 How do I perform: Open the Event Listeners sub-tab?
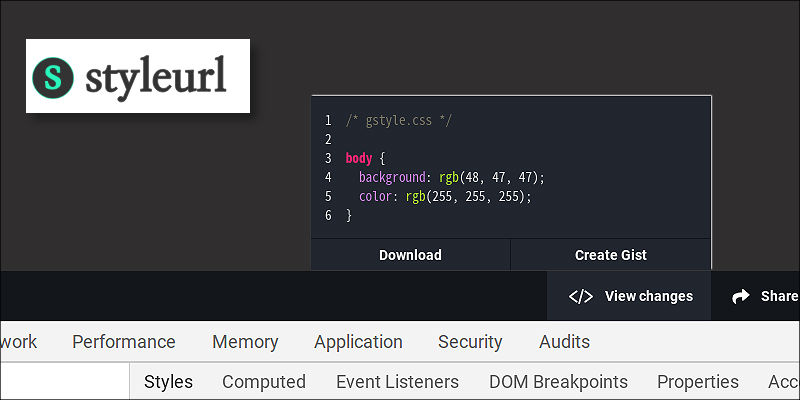click(x=397, y=382)
